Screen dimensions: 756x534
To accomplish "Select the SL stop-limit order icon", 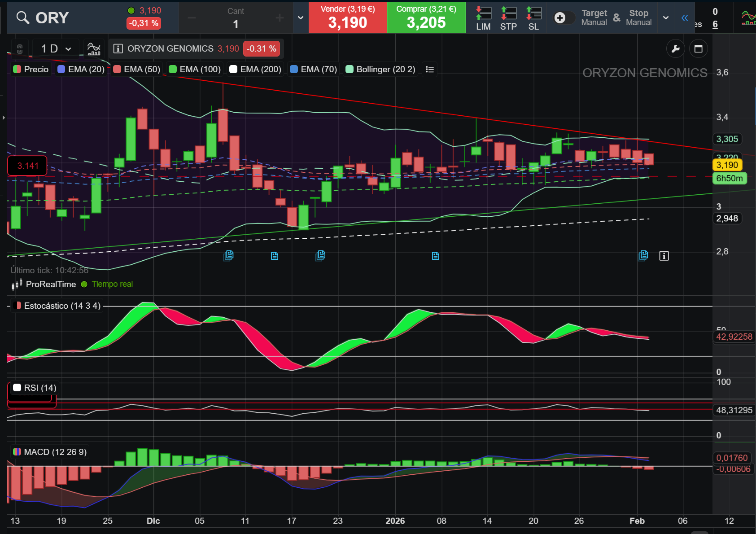I will tap(533, 18).
